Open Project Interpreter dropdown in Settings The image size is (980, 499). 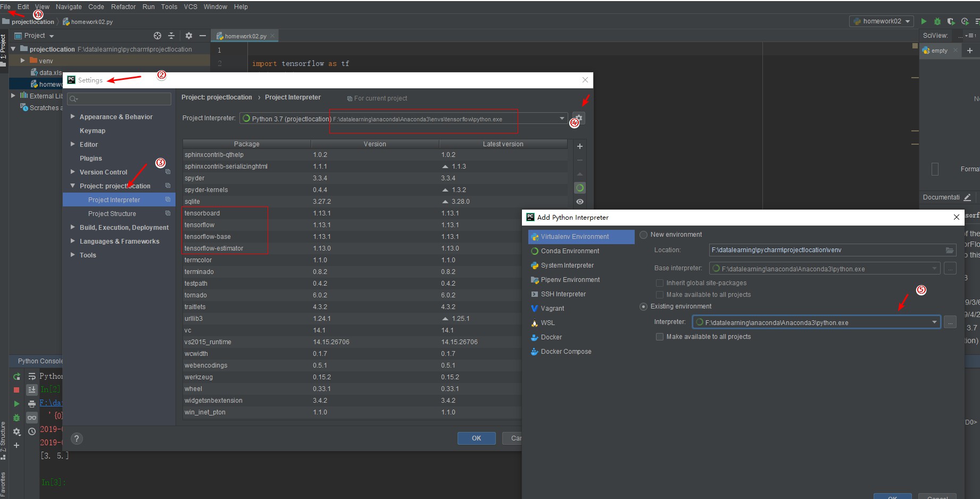pos(562,119)
